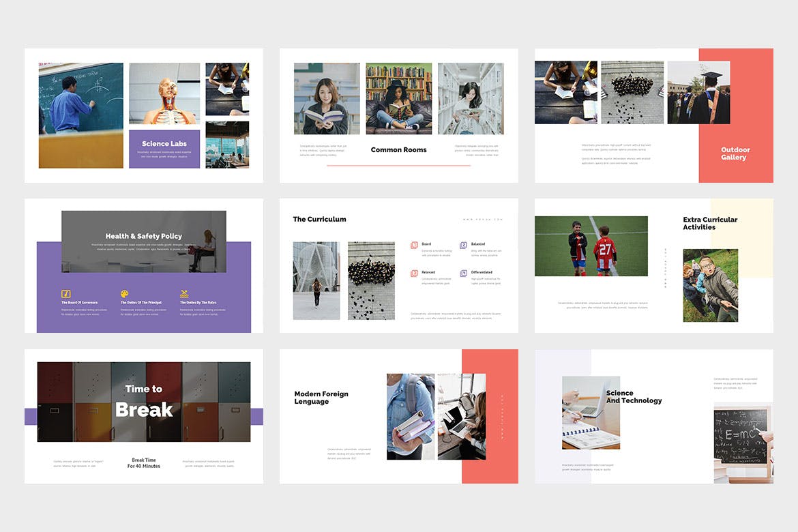Screen dimensions: 798x532
Task: Click the number 4 icon beside Differentiated
Action: click(x=463, y=273)
